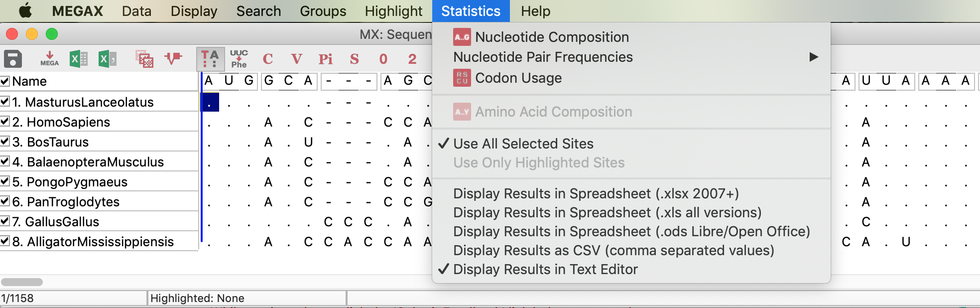The width and height of the screenshot is (980, 308).
Task: Open the Apple menu
Action: [x=25, y=10]
